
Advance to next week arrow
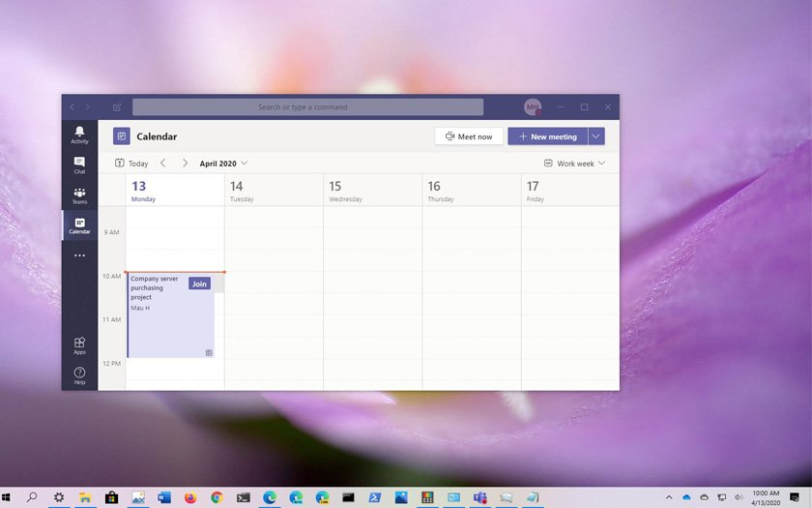186,164
